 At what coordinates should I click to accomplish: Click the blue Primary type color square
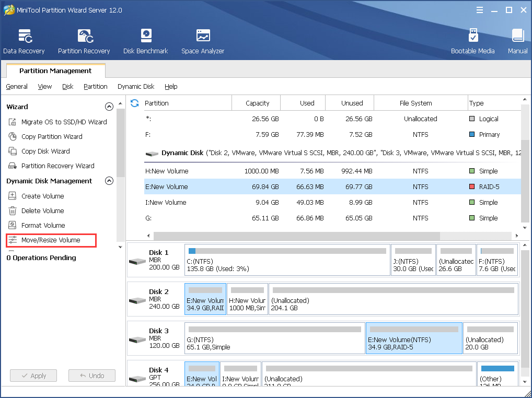click(x=471, y=134)
